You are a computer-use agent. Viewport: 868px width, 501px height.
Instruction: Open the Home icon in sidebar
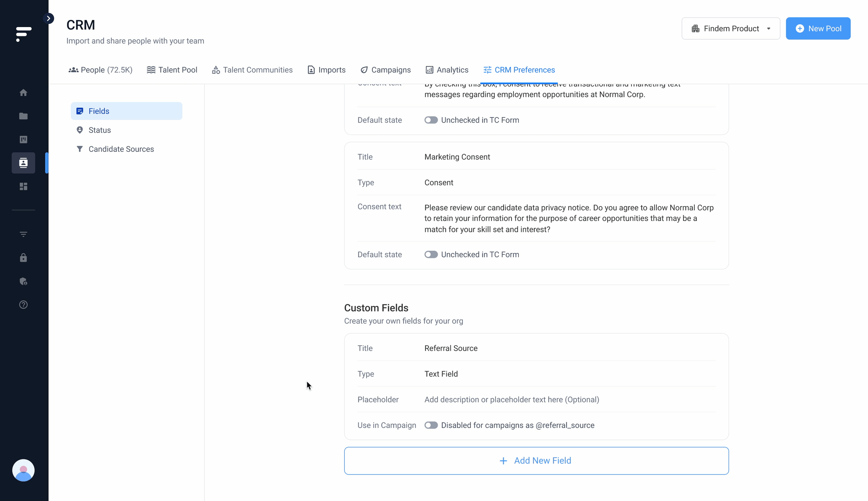[x=23, y=93]
